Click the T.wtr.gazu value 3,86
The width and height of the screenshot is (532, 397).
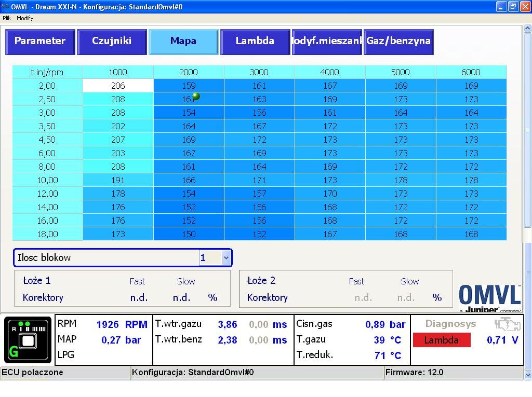pyautogui.click(x=228, y=324)
